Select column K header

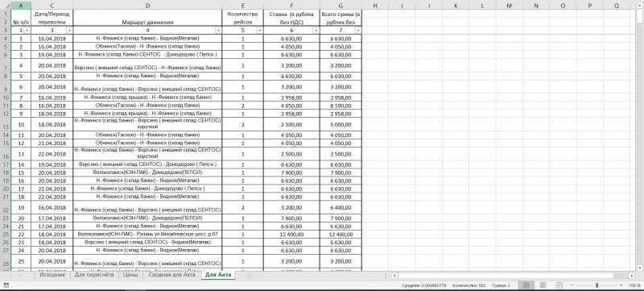pyautogui.click(x=456, y=6)
